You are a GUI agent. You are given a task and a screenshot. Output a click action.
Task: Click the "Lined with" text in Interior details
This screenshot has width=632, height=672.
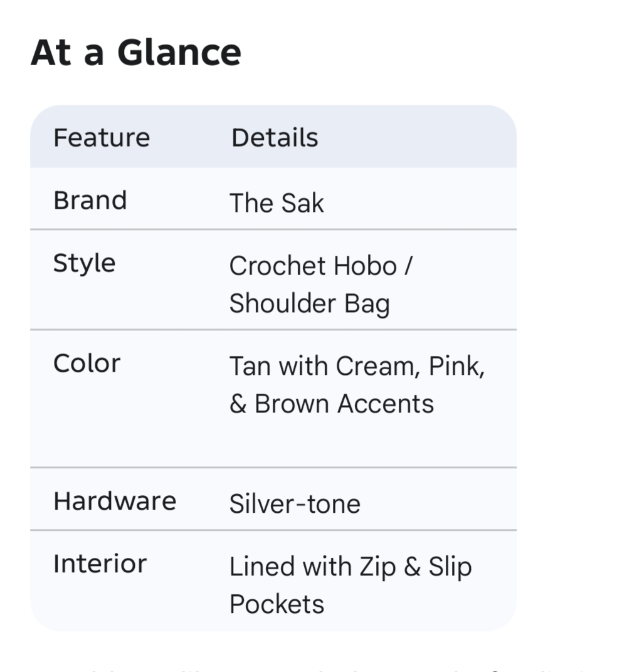pos(290,567)
